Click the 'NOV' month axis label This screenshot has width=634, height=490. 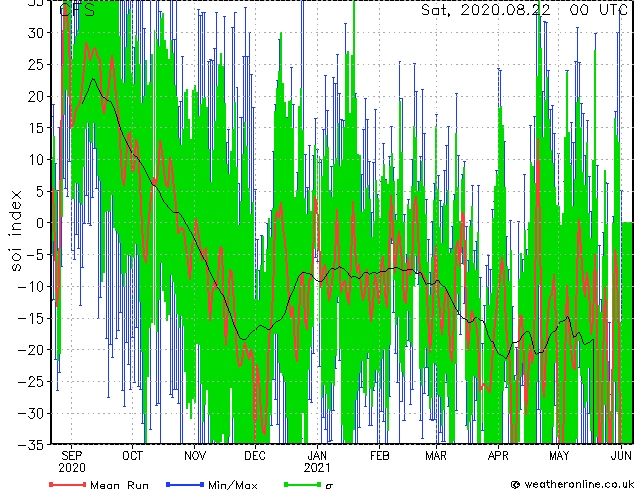tap(195, 456)
